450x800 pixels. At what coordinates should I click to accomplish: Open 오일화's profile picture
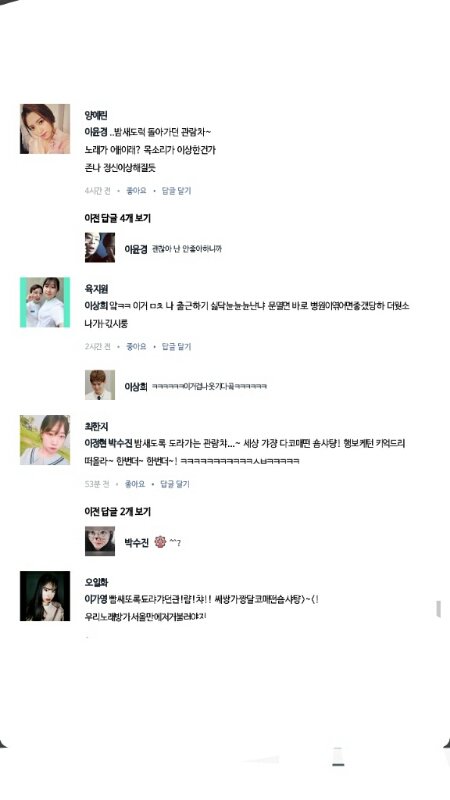[45, 596]
